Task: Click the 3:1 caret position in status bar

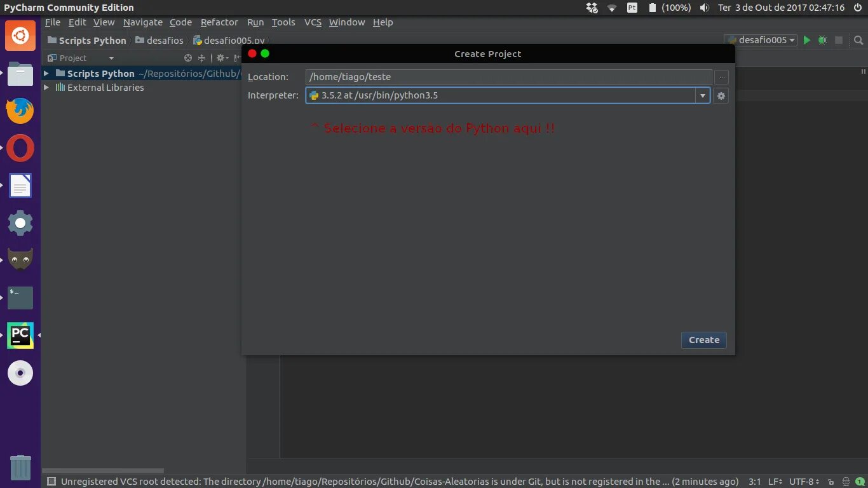Action: [x=754, y=482]
